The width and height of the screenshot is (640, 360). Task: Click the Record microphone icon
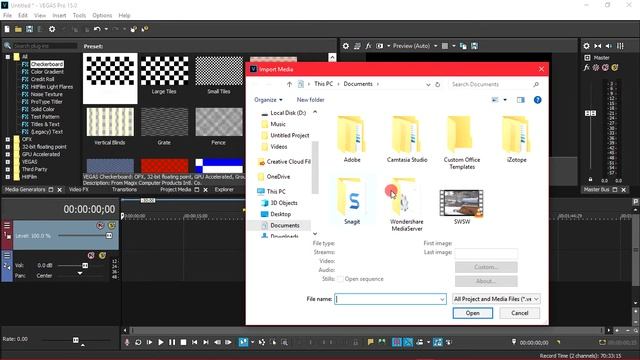[x=127, y=342]
